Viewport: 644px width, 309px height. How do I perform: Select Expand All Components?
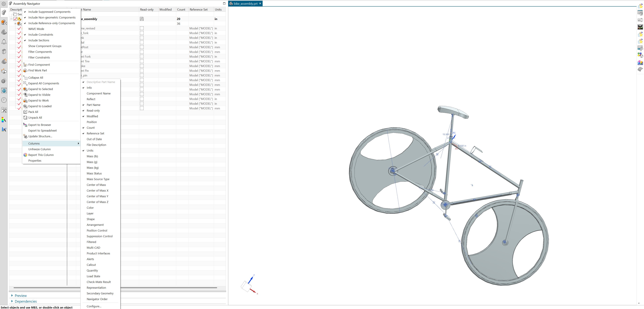pos(44,83)
